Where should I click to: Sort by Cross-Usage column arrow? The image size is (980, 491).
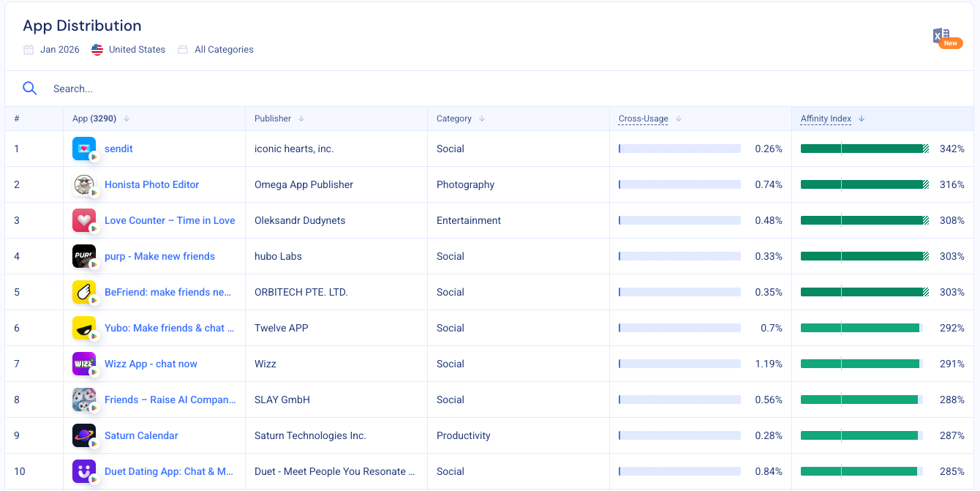coord(679,119)
